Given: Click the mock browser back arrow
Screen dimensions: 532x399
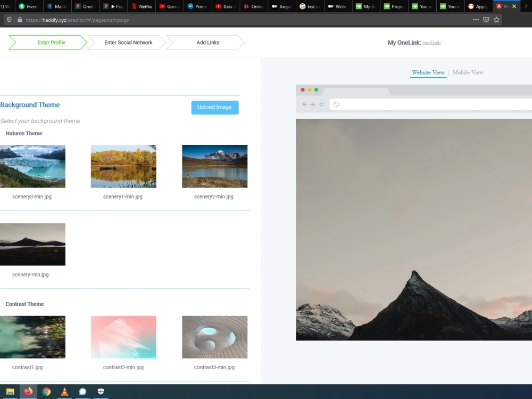Looking at the screenshot, I should coord(304,104).
